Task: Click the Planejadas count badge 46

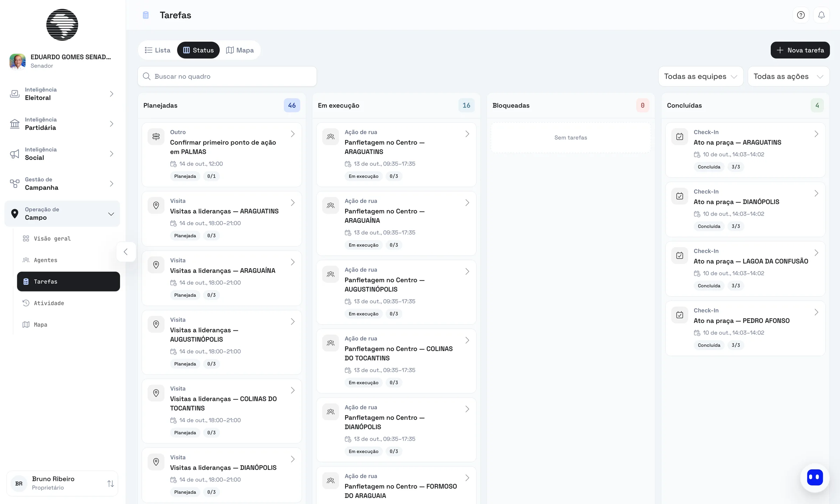Action: 292,105
